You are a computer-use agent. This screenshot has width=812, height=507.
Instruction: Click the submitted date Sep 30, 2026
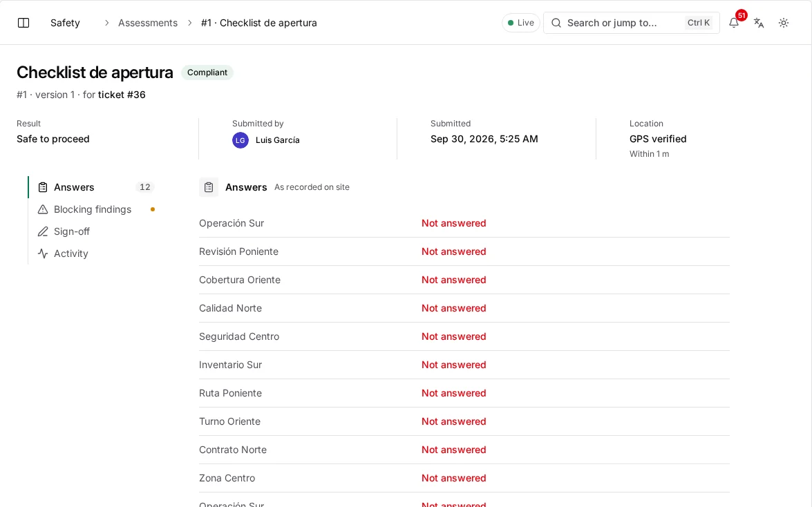point(484,139)
